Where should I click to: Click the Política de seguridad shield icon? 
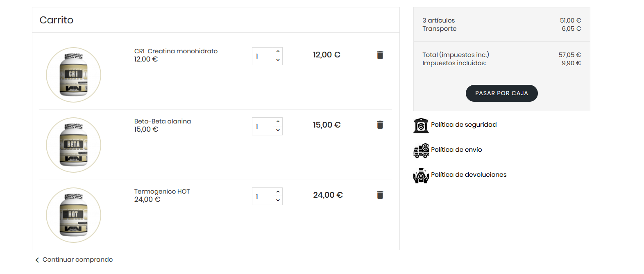tap(421, 126)
